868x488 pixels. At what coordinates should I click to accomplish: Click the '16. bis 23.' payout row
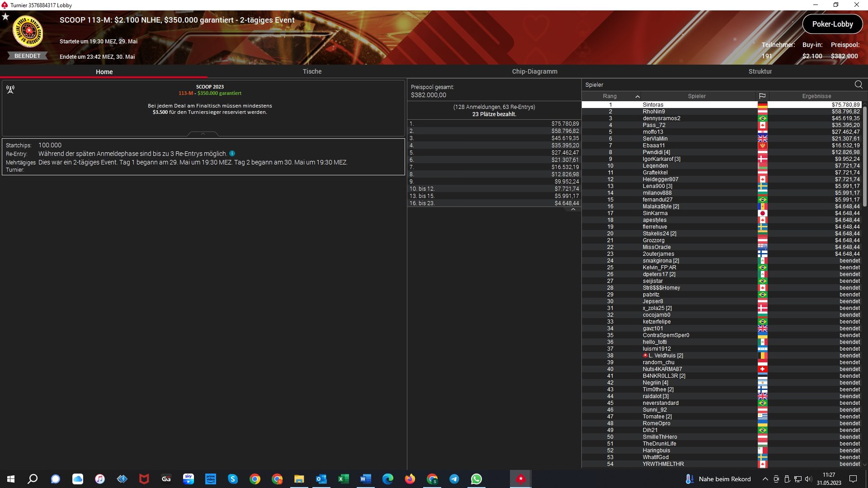[494, 203]
